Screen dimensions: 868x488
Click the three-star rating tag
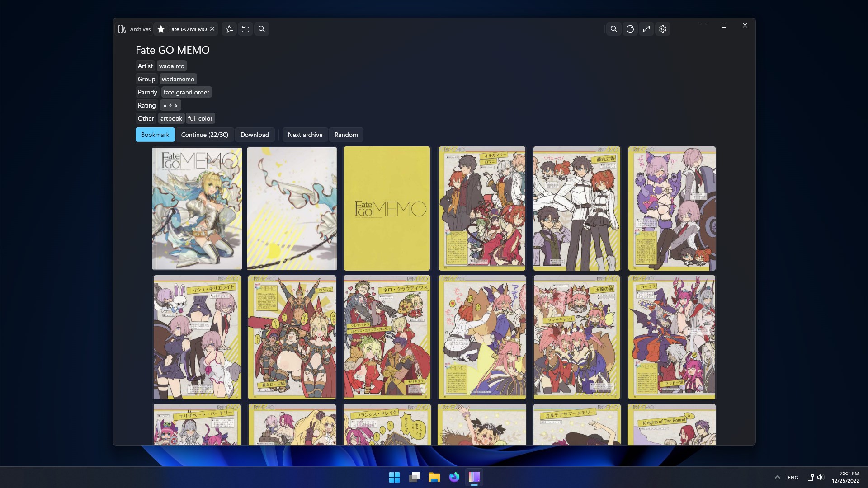pos(170,105)
